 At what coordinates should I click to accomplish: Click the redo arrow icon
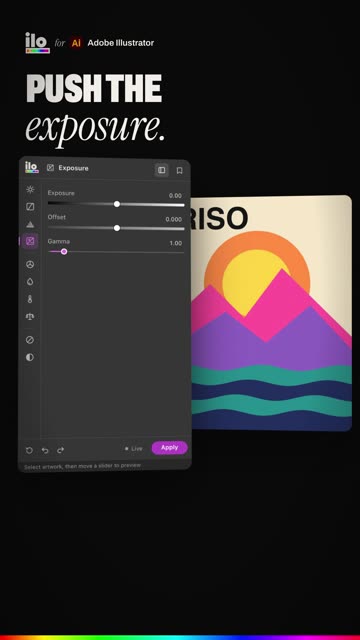coord(60,450)
